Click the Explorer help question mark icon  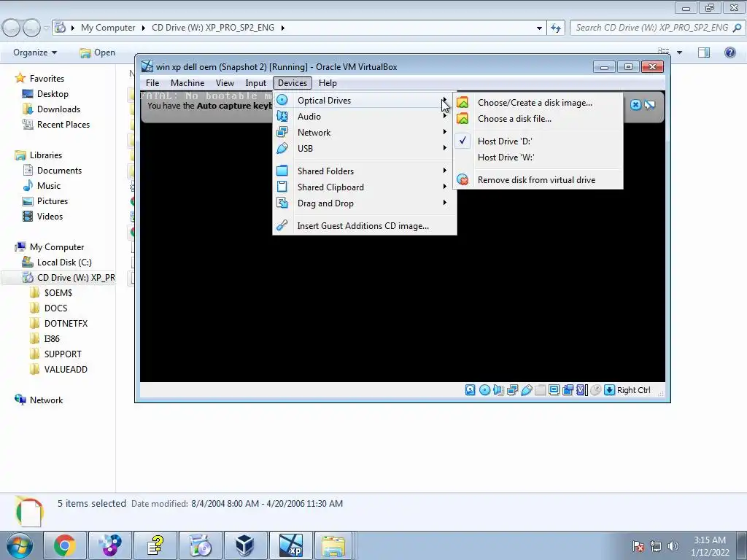pos(729,52)
